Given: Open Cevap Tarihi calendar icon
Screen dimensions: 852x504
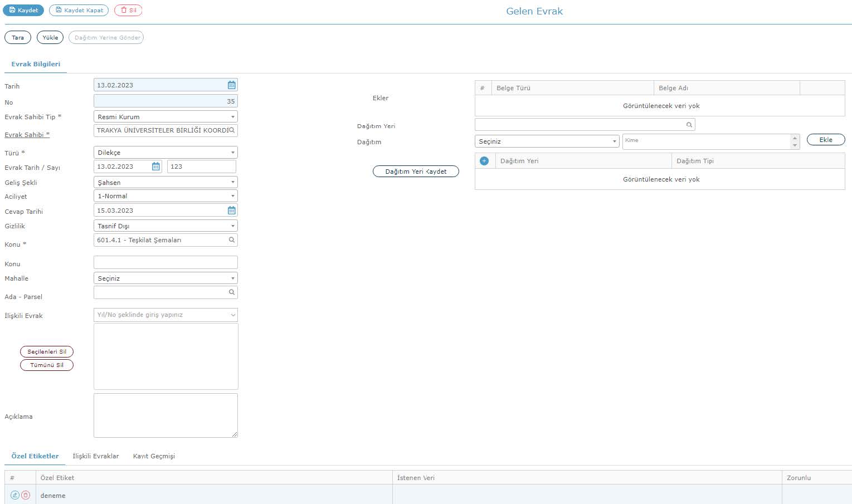Looking at the screenshot, I should 231,211.
